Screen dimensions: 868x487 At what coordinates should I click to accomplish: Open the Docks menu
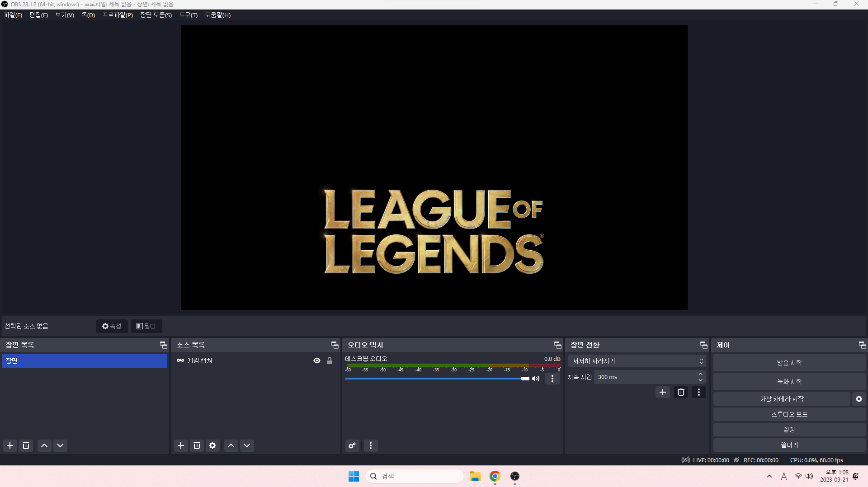pyautogui.click(x=88, y=15)
